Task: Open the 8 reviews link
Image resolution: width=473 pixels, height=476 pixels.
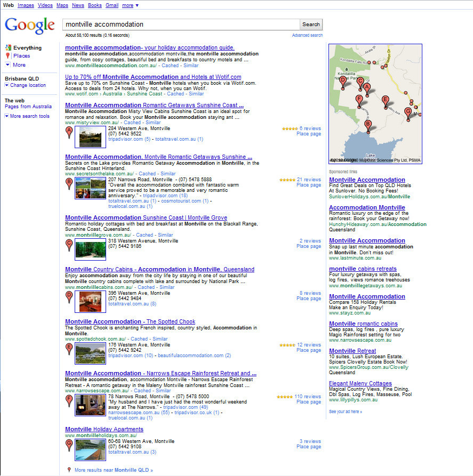Action: (310, 293)
